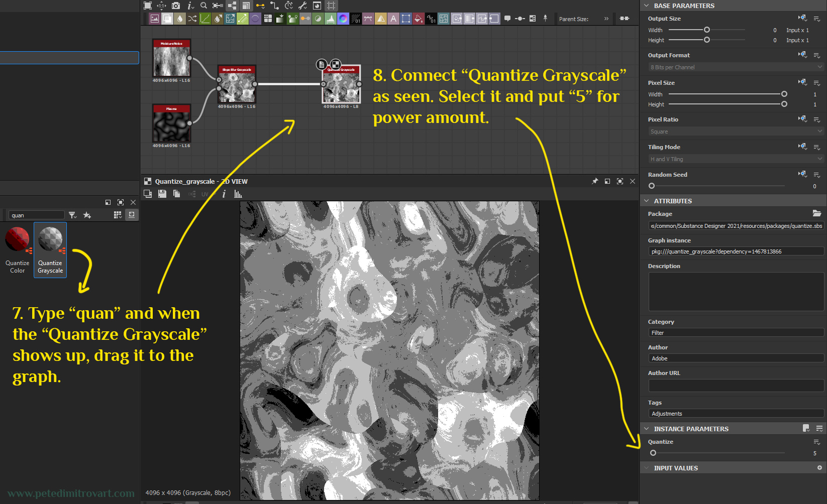Toggle the large thumbnail view in library
The width and height of the screenshot is (827, 504).
click(x=132, y=215)
